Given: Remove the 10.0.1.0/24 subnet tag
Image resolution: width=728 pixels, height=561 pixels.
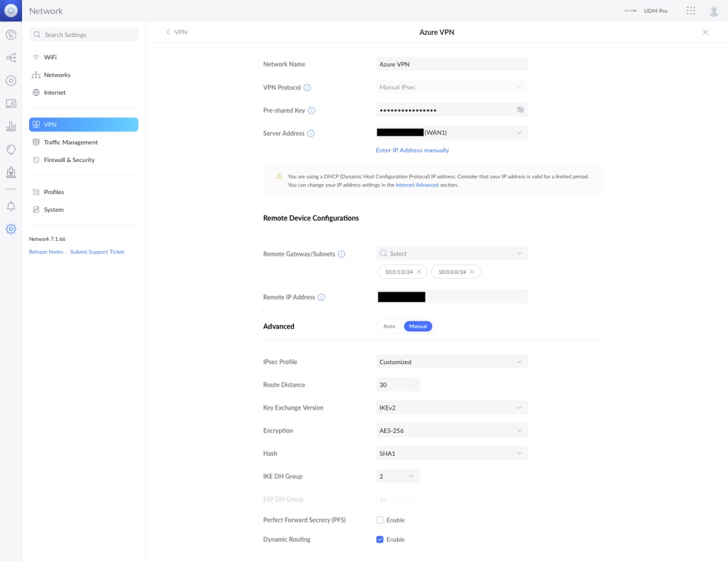Looking at the screenshot, I should click(x=419, y=272).
